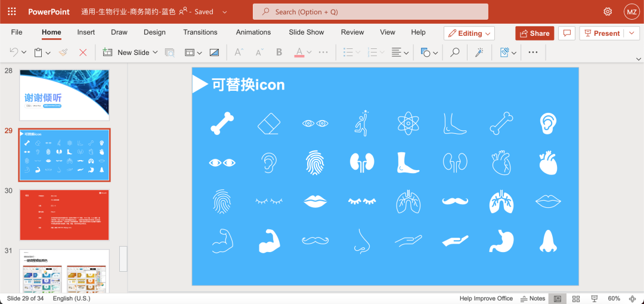Open the Slide Show tab
This screenshot has height=304, width=644.
[306, 32]
